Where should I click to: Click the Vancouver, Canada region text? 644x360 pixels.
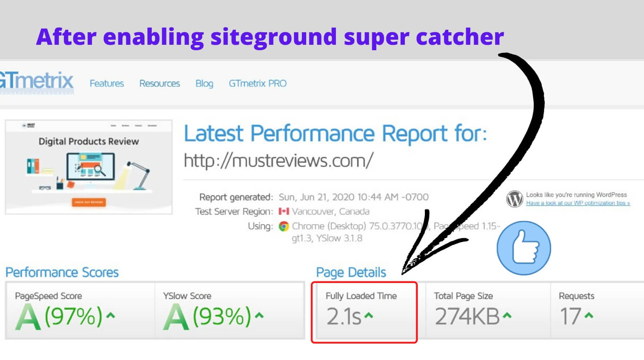click(x=330, y=211)
